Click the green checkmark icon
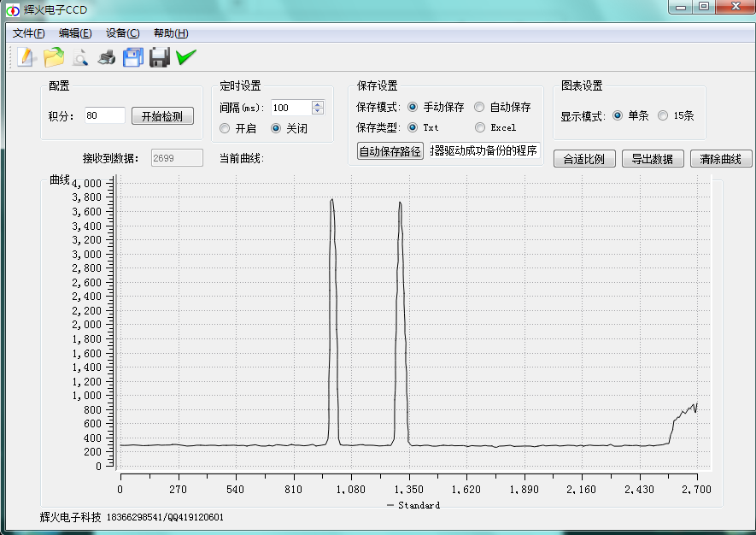Screen dimensions: 756x535 [x=186, y=56]
